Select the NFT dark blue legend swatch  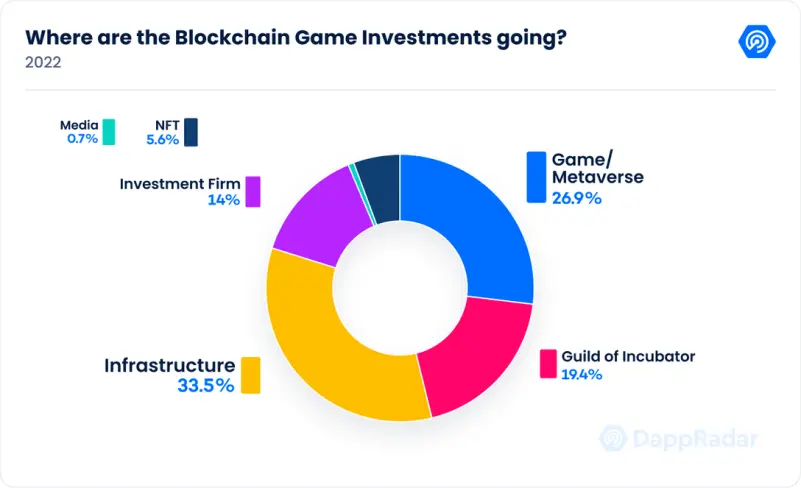191,132
